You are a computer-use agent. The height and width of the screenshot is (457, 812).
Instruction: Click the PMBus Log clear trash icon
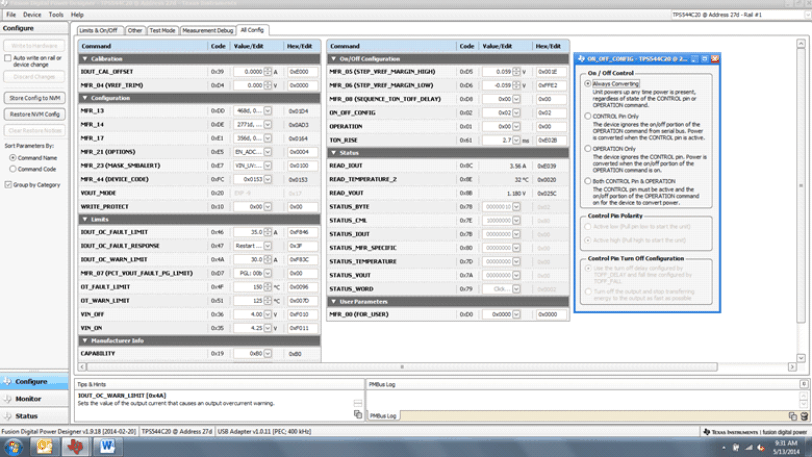804,416
